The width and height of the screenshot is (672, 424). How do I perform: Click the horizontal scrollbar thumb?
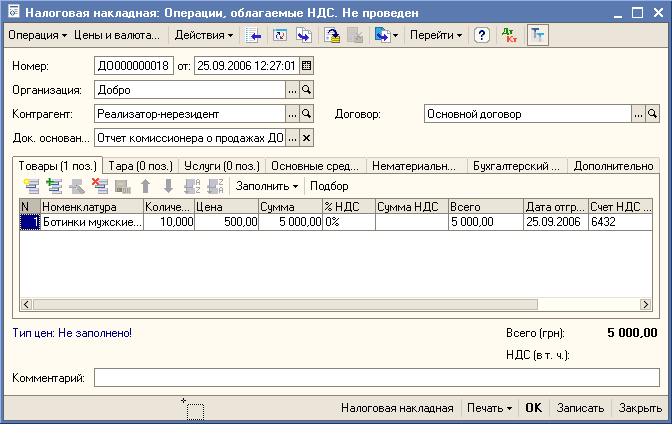[x=285, y=304]
